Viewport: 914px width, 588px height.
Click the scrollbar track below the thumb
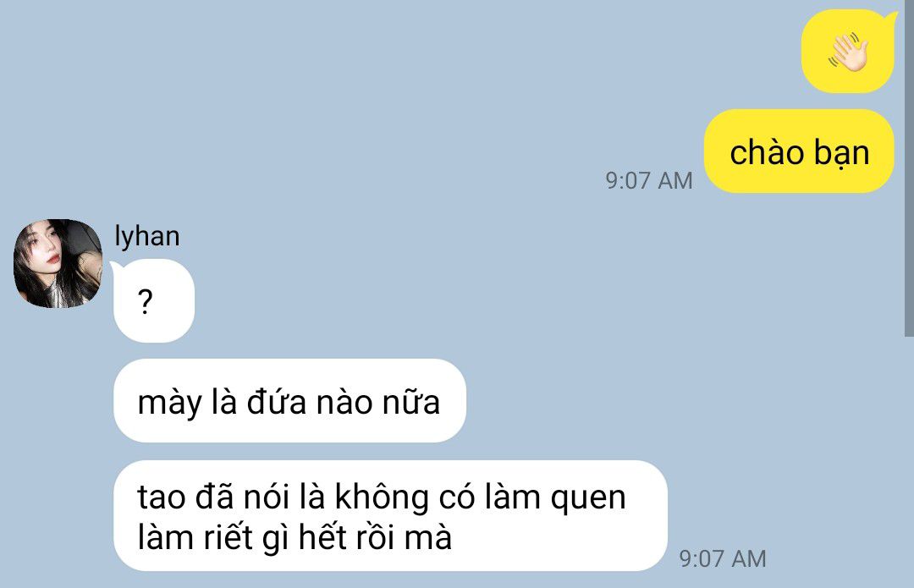click(909, 462)
